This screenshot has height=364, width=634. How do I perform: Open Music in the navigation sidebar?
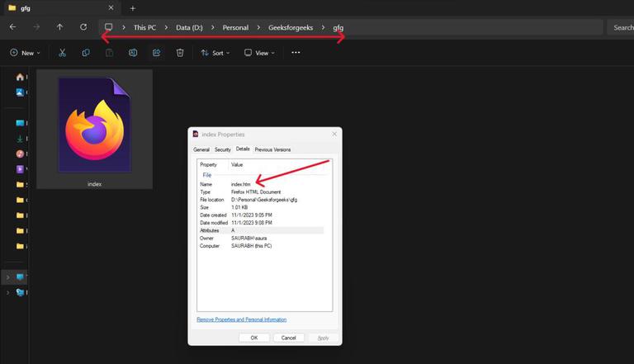[21, 154]
